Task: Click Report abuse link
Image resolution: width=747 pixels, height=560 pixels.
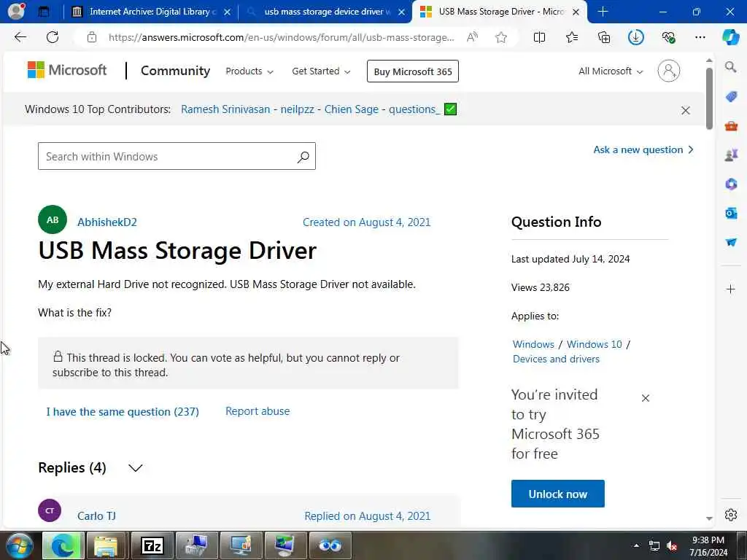Action: click(x=258, y=411)
